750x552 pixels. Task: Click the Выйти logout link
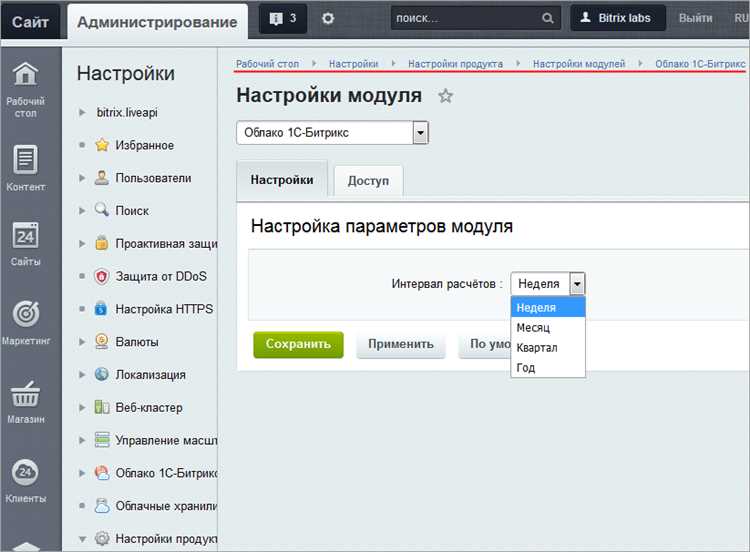point(695,19)
